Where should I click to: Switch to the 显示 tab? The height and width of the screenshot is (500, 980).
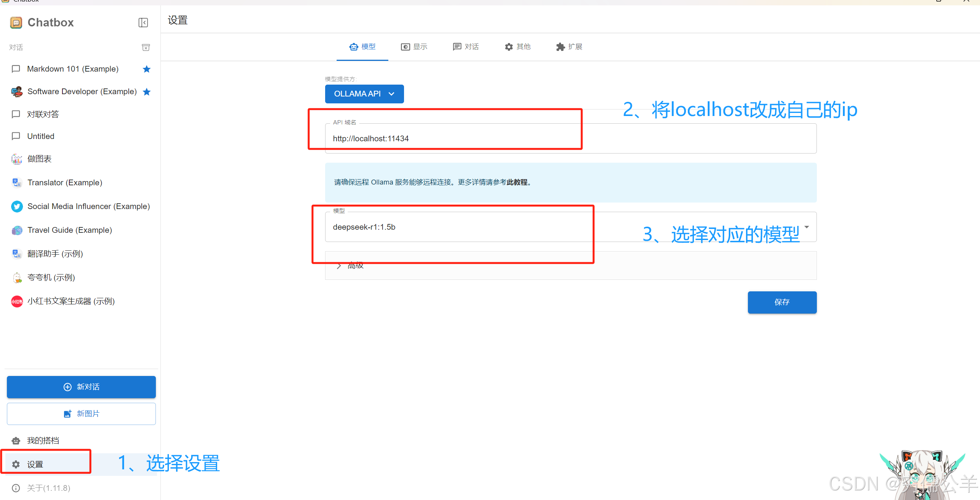[x=414, y=46]
